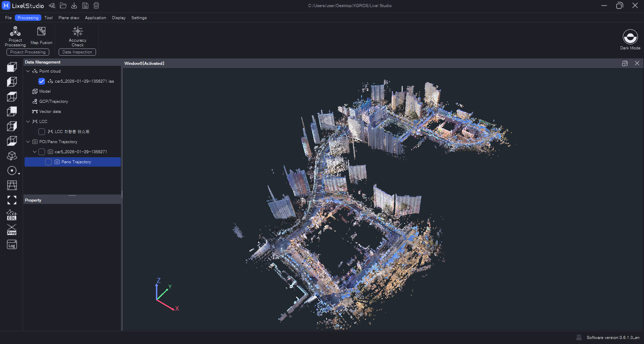The height and width of the screenshot is (344, 644).
Task: Click the trash delete icon in title bar
Action: point(96,6)
